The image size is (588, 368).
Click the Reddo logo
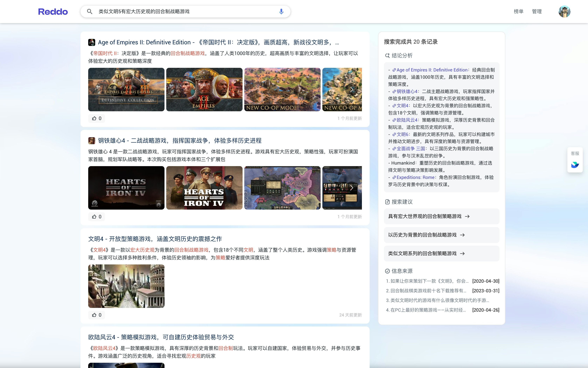[53, 11]
